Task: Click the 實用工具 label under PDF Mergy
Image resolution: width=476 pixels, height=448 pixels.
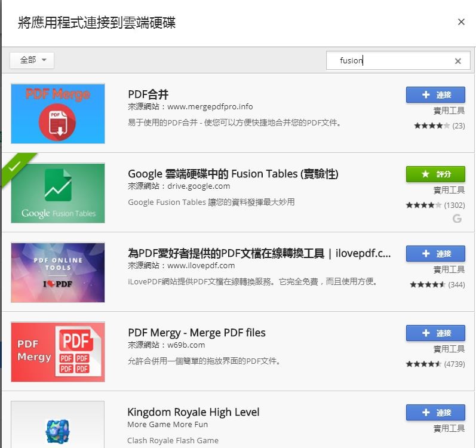Action: click(449, 349)
